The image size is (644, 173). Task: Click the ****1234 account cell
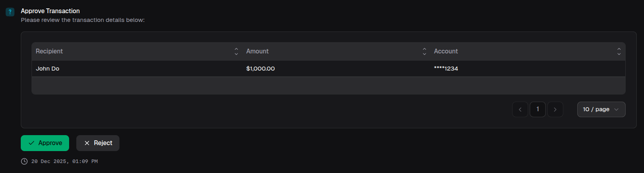click(446, 69)
